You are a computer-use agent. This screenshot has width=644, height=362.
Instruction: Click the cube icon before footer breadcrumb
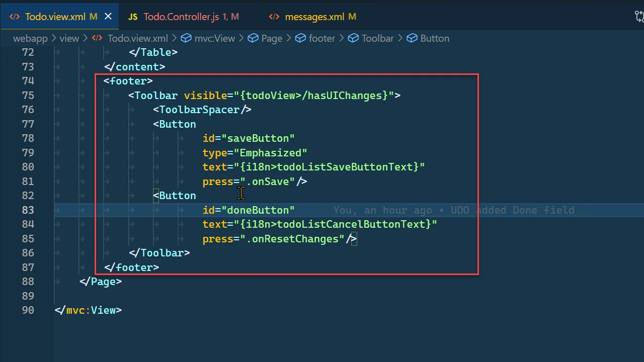[300, 38]
